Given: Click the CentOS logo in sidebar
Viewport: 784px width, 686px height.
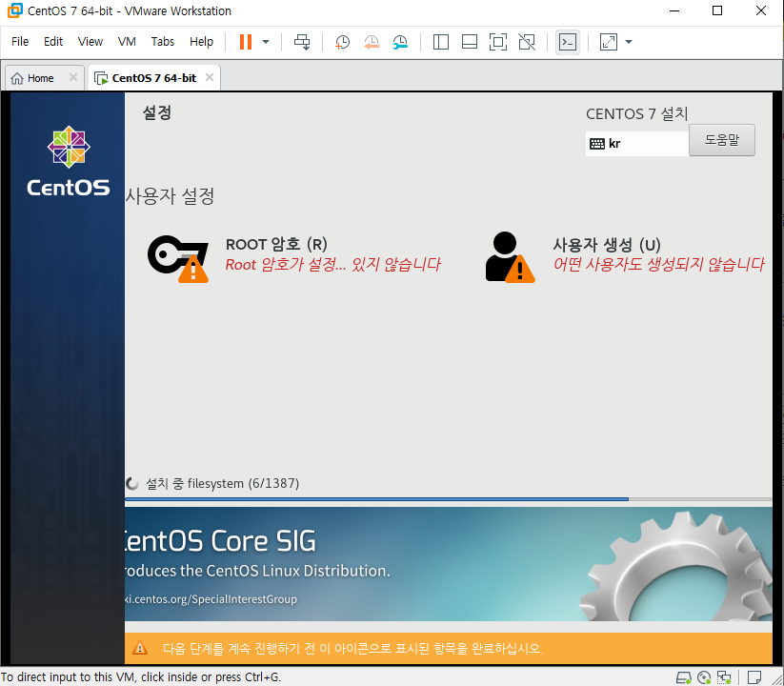Looking at the screenshot, I should (69, 161).
